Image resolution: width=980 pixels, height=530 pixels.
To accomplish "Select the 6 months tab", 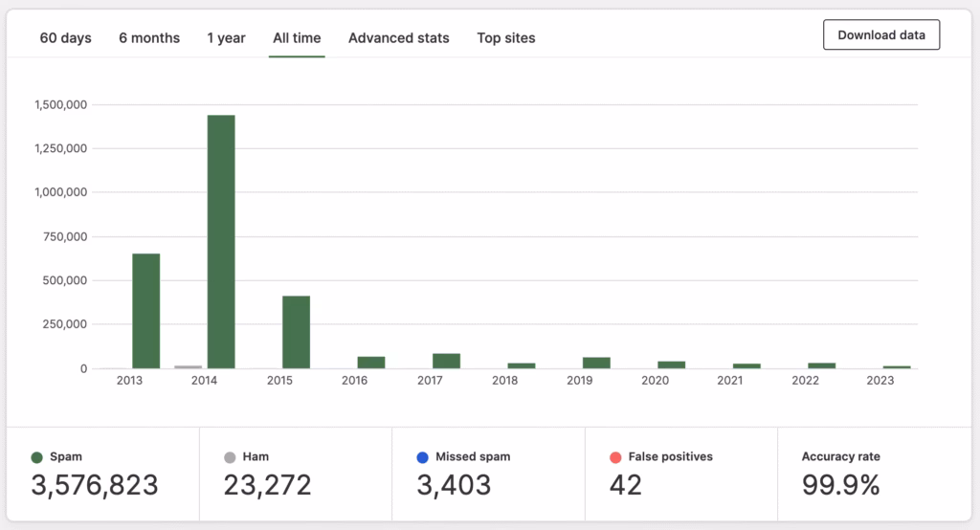I will point(149,38).
